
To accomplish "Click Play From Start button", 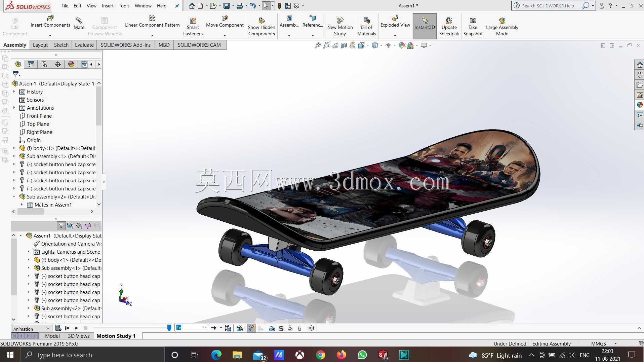I will tap(67, 328).
